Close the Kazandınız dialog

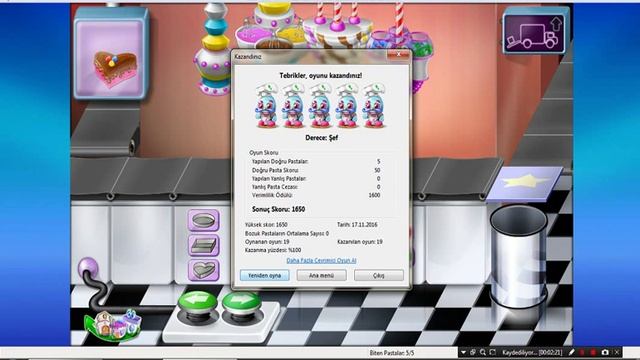(x=398, y=55)
